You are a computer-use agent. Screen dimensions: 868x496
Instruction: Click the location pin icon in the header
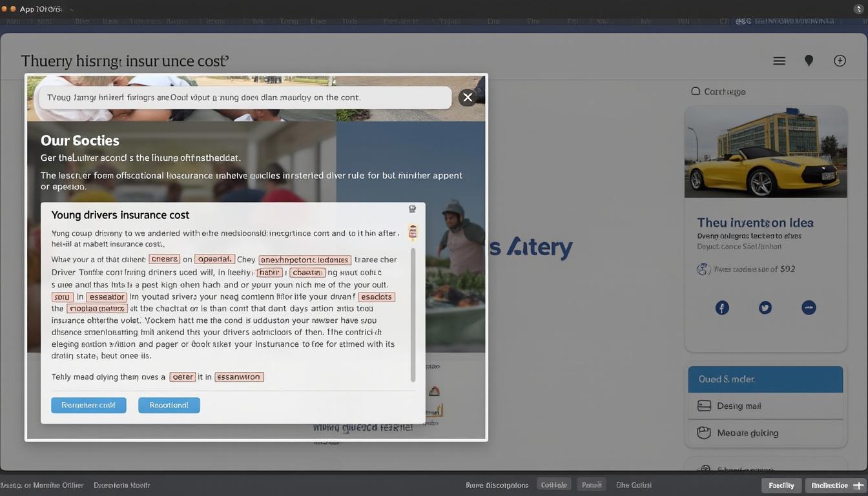[809, 61]
